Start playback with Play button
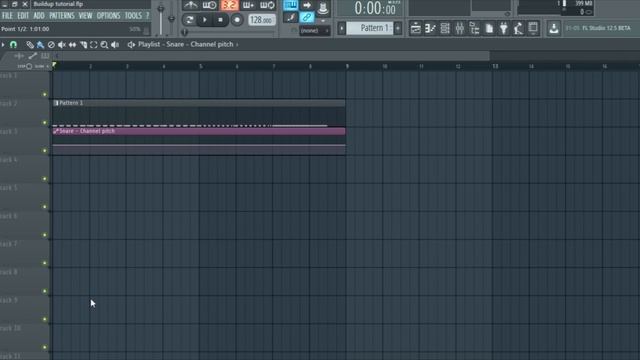The image size is (640, 360). click(x=205, y=20)
